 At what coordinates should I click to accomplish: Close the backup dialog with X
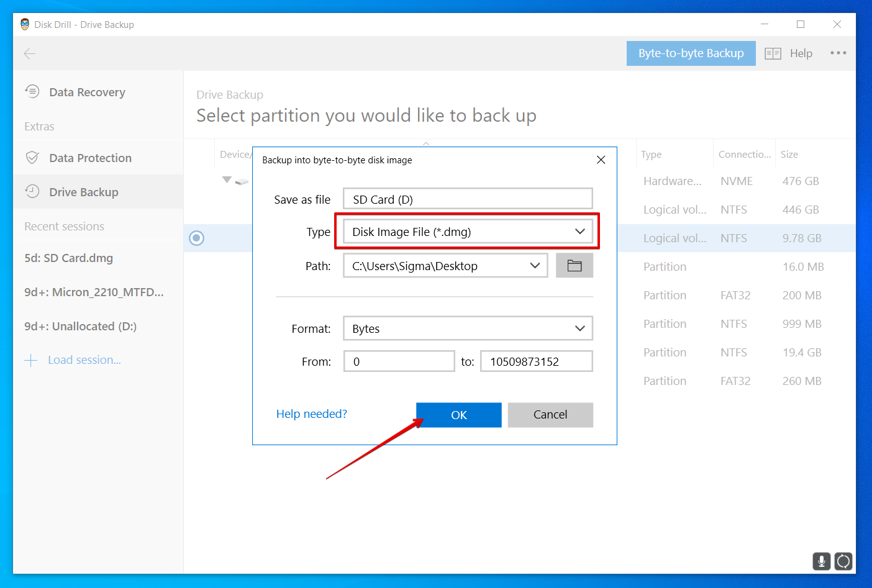[601, 160]
